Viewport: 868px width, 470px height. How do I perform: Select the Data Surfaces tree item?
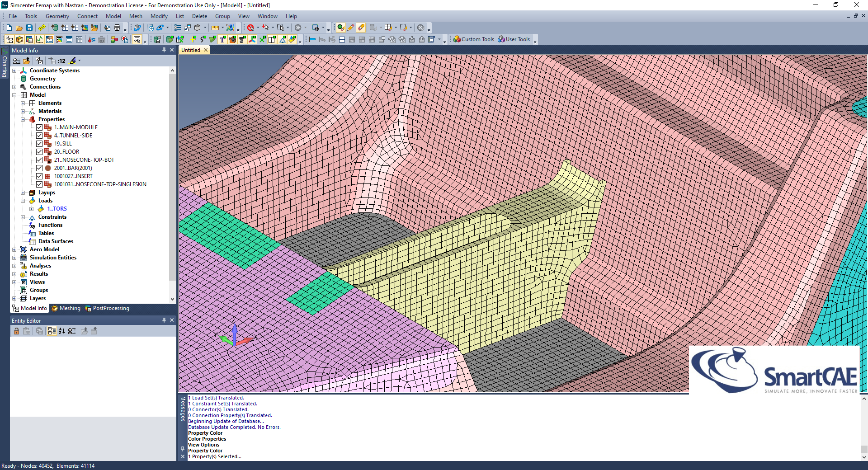point(56,241)
